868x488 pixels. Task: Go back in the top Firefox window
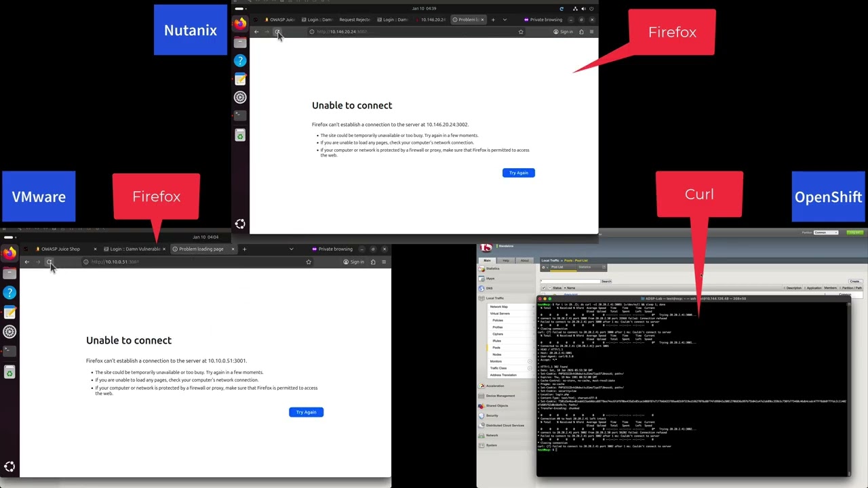256,32
